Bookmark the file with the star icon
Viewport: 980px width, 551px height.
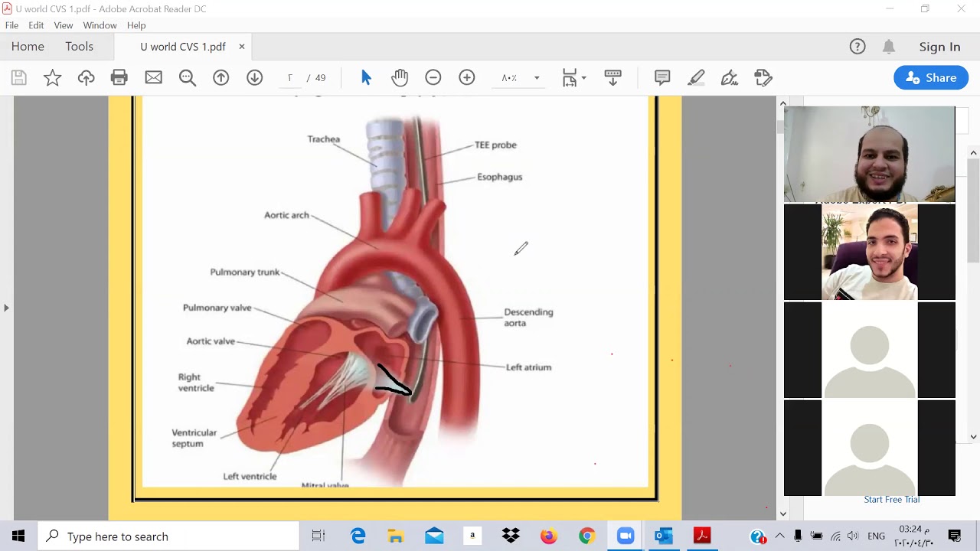tap(53, 77)
